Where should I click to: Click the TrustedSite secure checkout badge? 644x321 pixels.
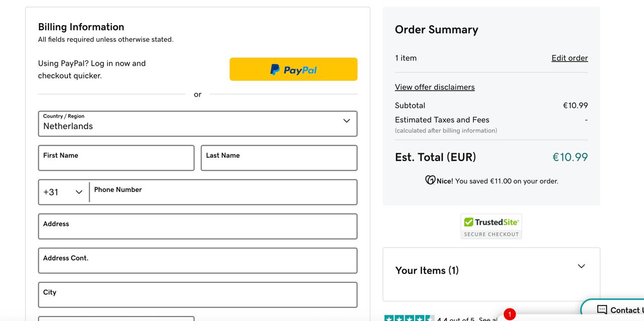coord(491,227)
